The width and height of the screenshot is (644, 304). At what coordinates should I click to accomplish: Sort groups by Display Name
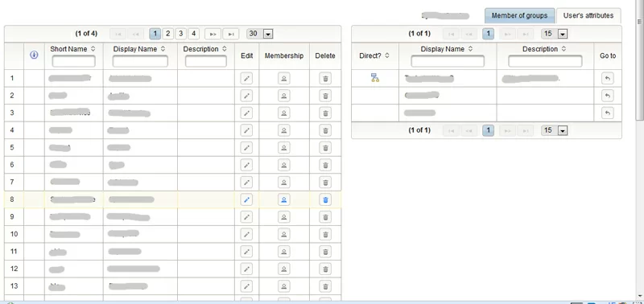tap(470, 49)
